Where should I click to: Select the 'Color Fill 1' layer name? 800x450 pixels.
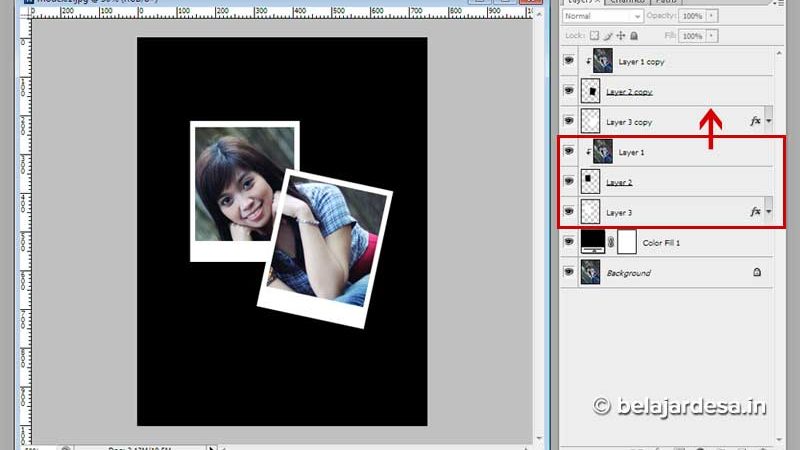coord(661,243)
